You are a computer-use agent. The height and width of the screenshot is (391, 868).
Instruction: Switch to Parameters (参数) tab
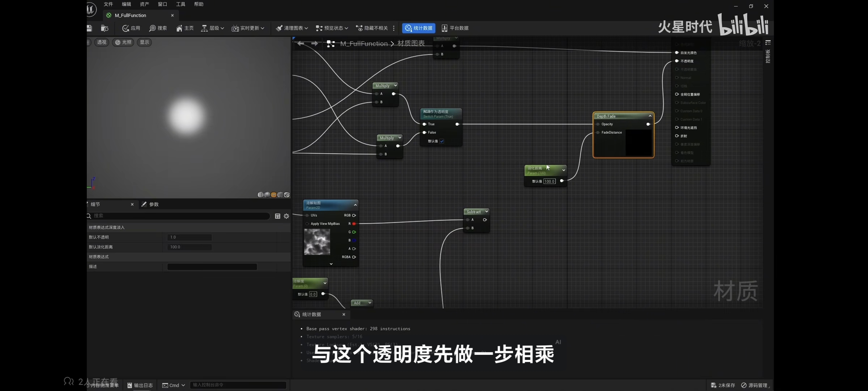150,205
